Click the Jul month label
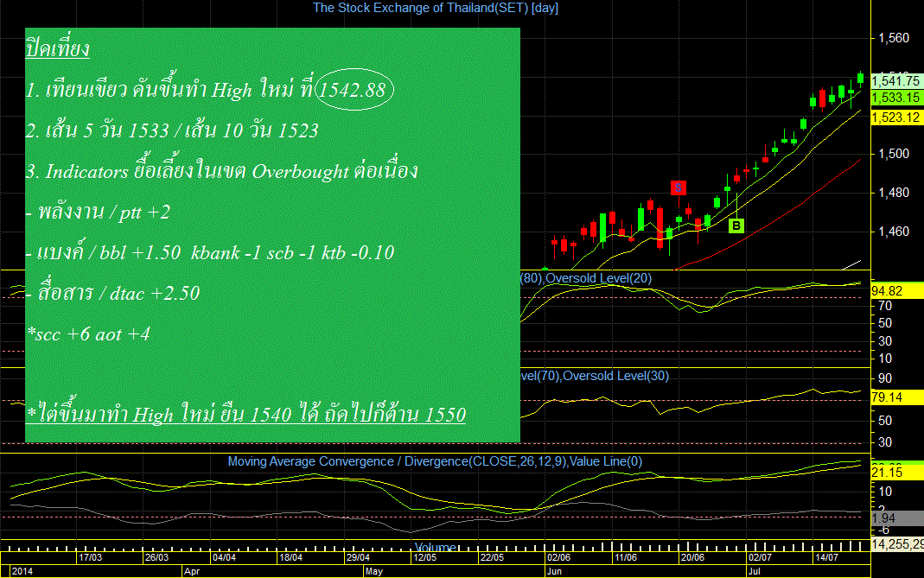Viewport: 924px width, 578px height. (x=754, y=571)
